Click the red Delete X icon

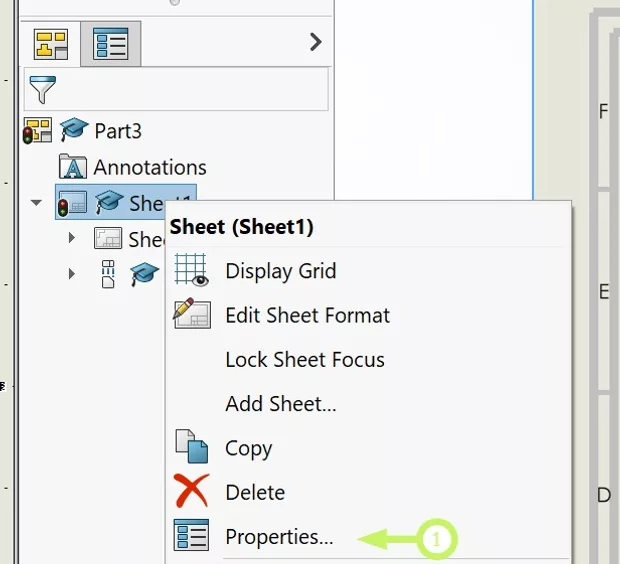pyautogui.click(x=190, y=492)
